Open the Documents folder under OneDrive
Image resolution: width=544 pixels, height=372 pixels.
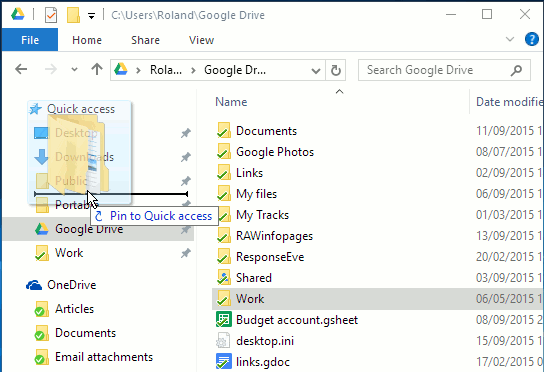point(85,333)
